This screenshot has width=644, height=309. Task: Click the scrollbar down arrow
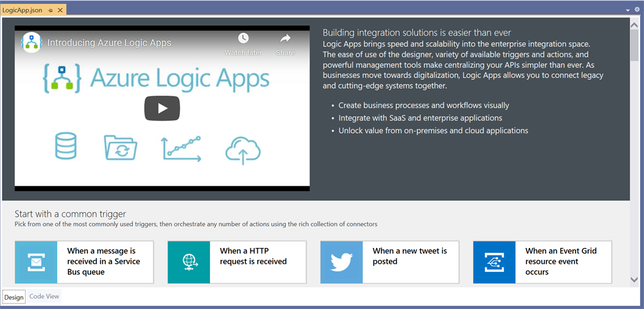[634, 279]
